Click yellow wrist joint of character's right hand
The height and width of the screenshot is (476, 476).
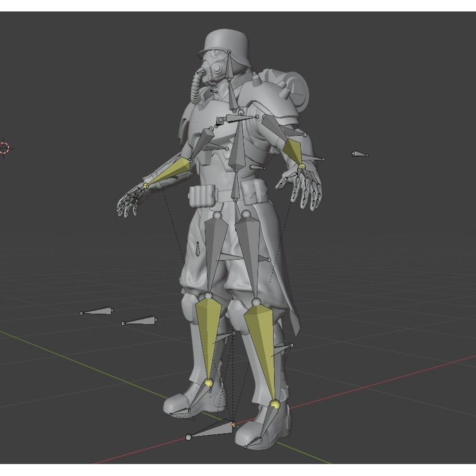click(146, 186)
